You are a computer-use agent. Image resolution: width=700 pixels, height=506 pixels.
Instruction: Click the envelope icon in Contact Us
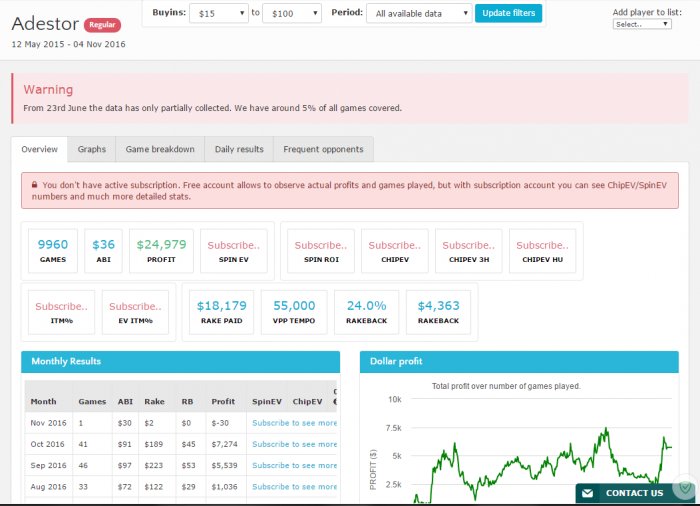[588, 493]
